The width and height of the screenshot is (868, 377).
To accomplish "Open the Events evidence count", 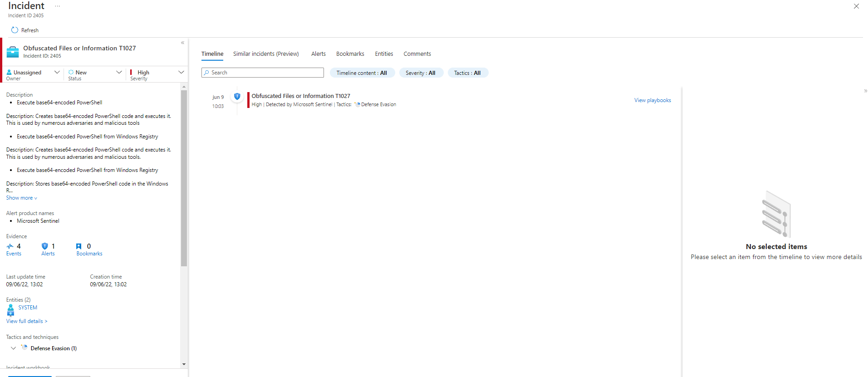I will tap(14, 250).
